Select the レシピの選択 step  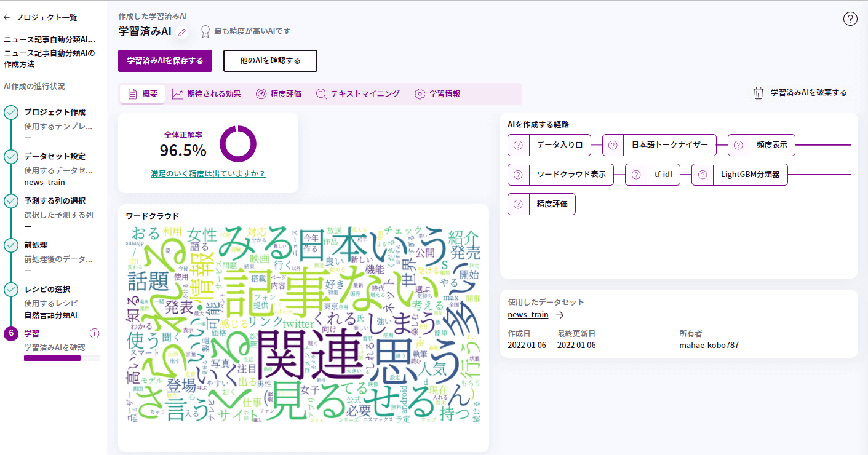click(x=47, y=290)
